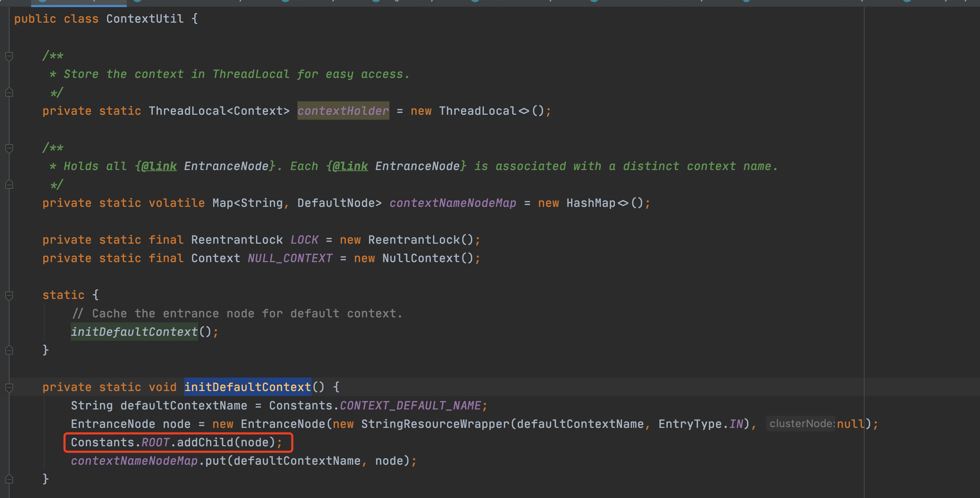The image size is (980, 498).
Task: Fold the initDefaultContext method body
Action: 10,387
